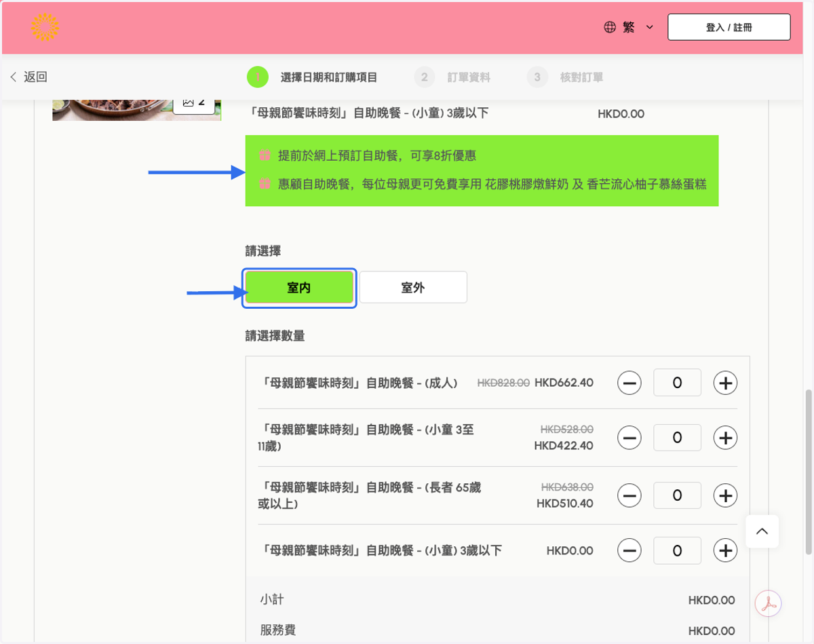Click discounted price HKD510.40

pos(565,504)
